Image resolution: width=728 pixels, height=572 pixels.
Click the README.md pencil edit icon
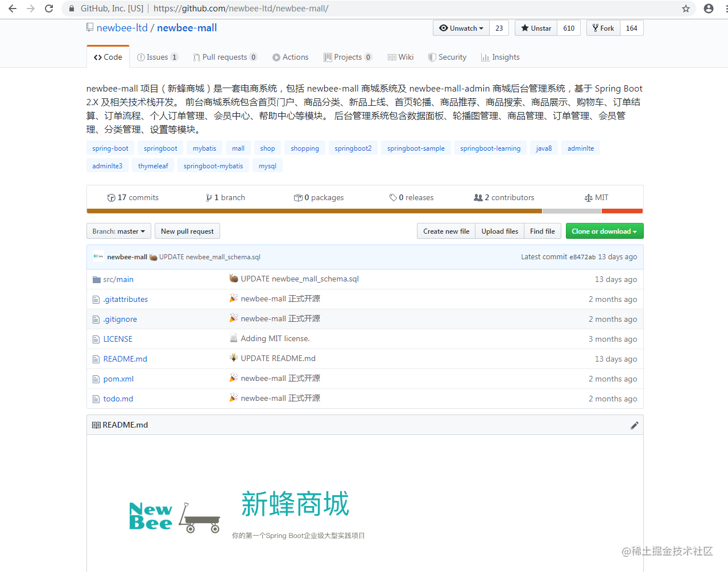[x=634, y=425]
